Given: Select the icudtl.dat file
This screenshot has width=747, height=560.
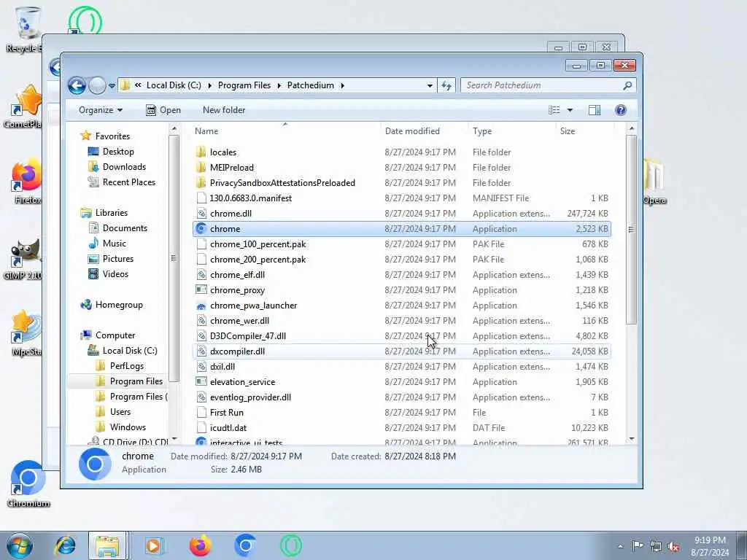Looking at the screenshot, I should 402,427.
